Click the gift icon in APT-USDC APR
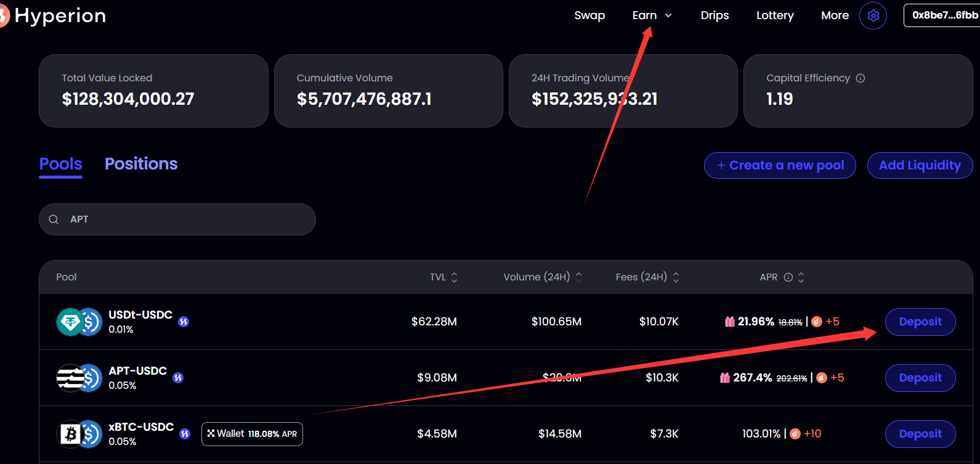The image size is (980, 464). click(x=725, y=377)
